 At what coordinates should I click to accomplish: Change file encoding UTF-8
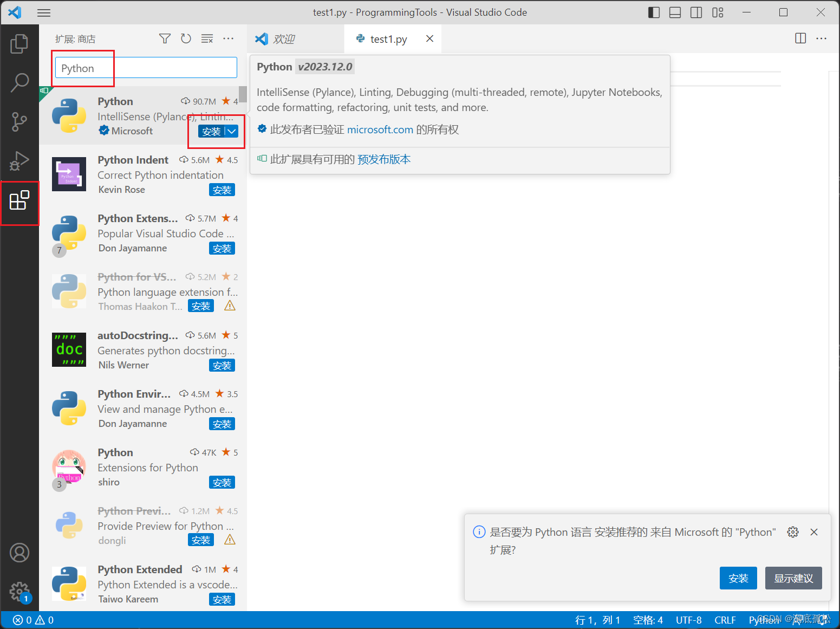(689, 620)
